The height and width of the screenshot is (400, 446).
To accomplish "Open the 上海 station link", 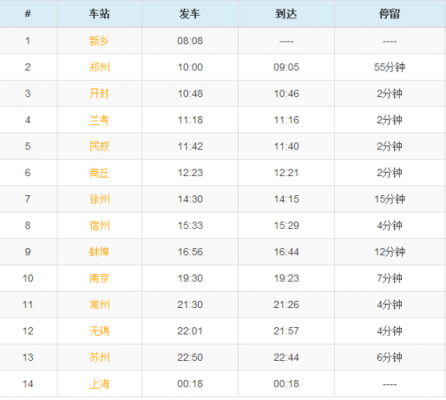I will [x=99, y=384].
